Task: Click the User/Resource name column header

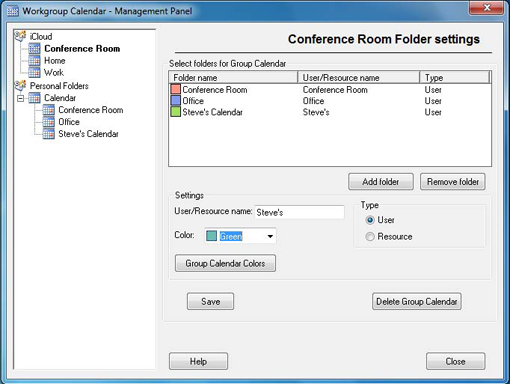Action: (358, 77)
